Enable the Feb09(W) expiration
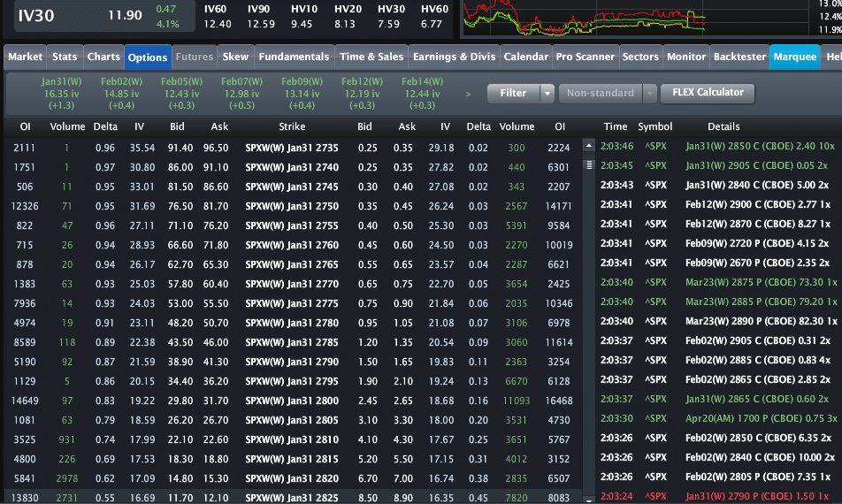Image resolution: width=842 pixels, height=504 pixels. (x=302, y=93)
